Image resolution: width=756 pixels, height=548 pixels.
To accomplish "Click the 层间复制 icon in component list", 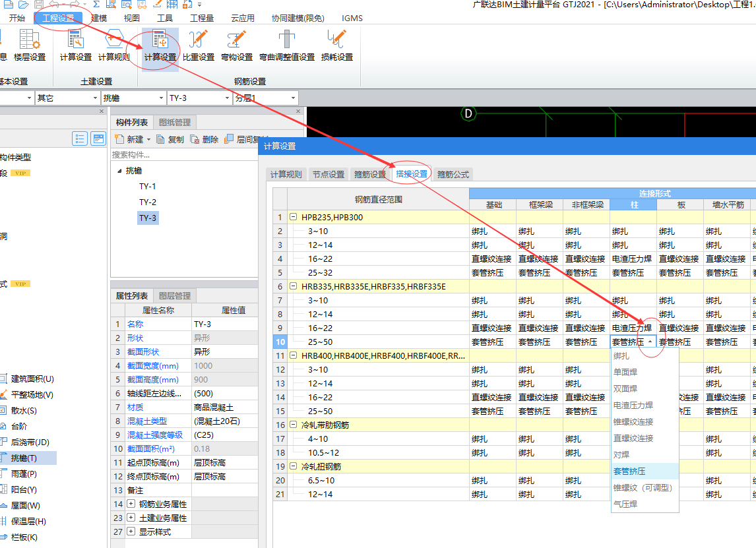I will [x=229, y=138].
